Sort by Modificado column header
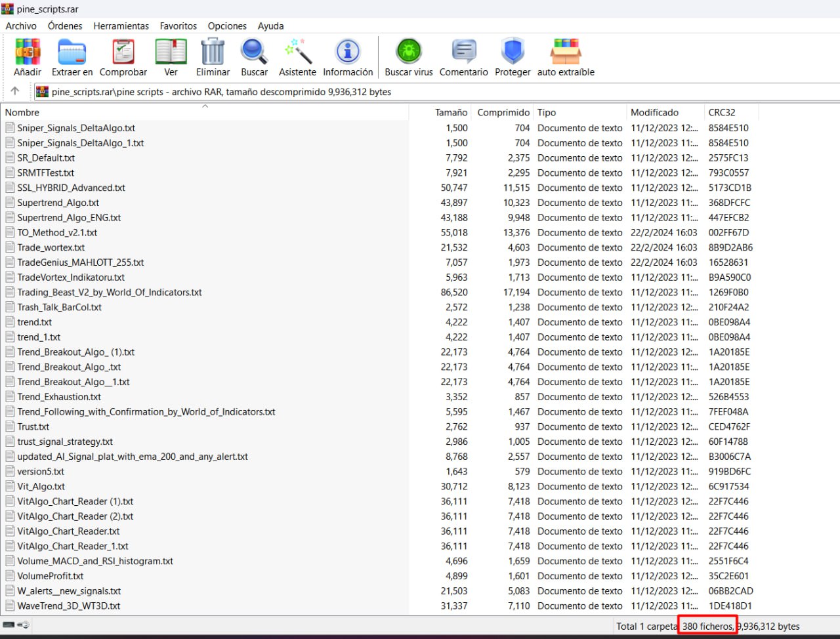840x639 pixels. click(x=665, y=112)
